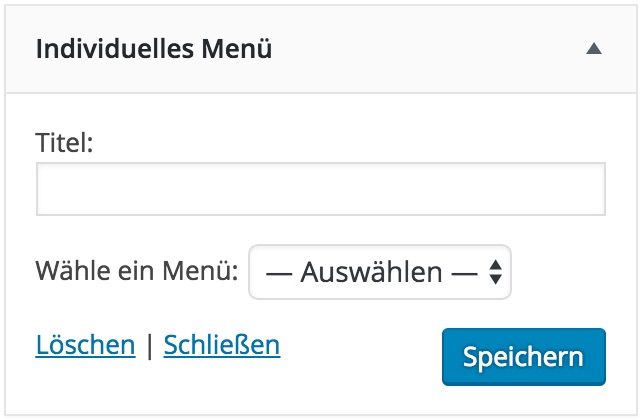The height and width of the screenshot is (420, 642).
Task: Close the widget settings via Schließen
Action: pyautogui.click(x=222, y=346)
